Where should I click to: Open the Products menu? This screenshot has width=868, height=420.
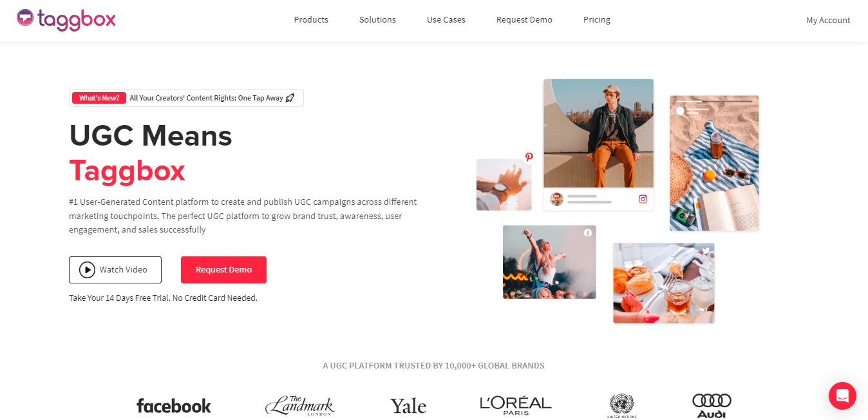[x=311, y=20]
